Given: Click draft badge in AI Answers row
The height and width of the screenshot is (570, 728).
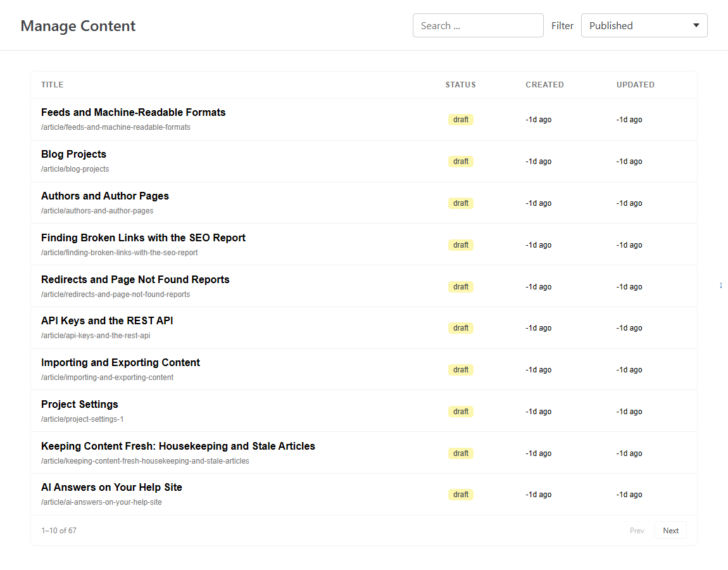Looking at the screenshot, I should [x=461, y=495].
